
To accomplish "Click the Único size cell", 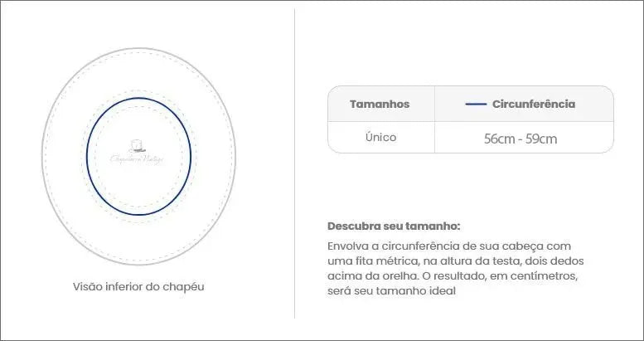I will 380,137.
